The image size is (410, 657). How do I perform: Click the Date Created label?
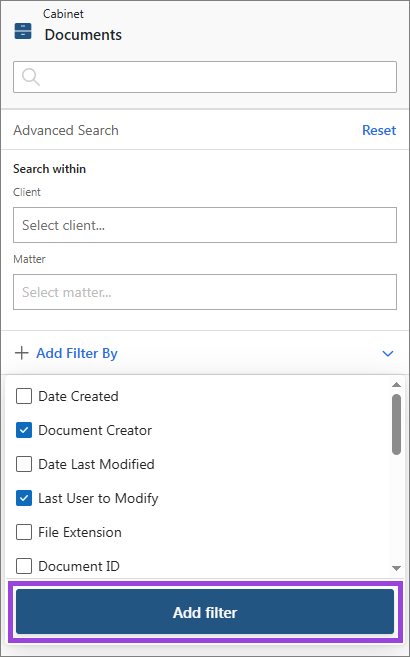click(78, 396)
